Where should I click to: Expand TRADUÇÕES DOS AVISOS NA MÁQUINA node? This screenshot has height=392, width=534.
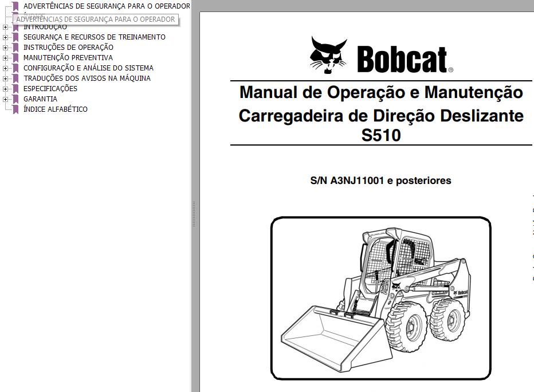tap(5, 79)
